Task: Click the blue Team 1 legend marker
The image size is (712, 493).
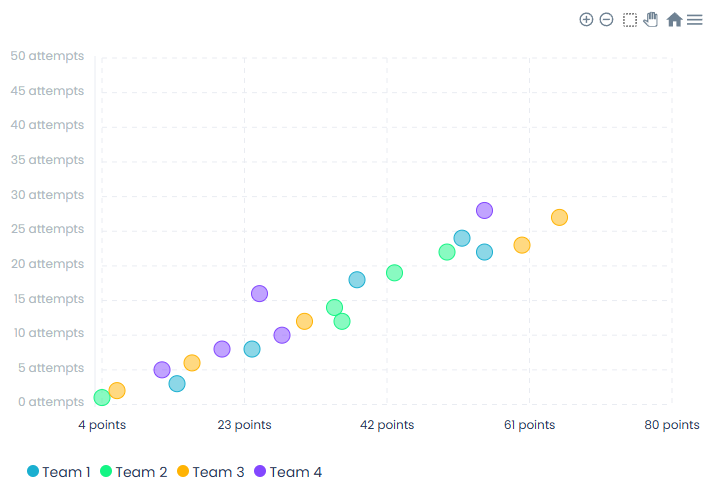Action: (x=33, y=472)
